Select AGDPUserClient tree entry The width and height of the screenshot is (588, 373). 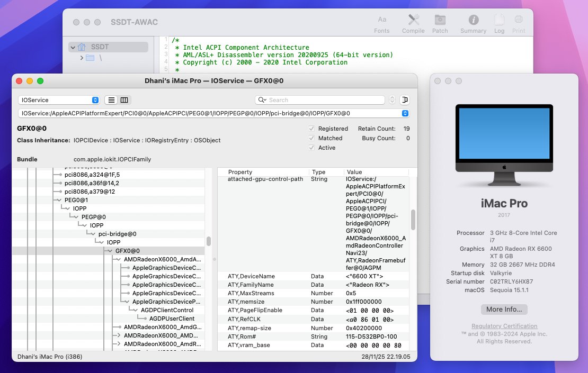point(172,319)
